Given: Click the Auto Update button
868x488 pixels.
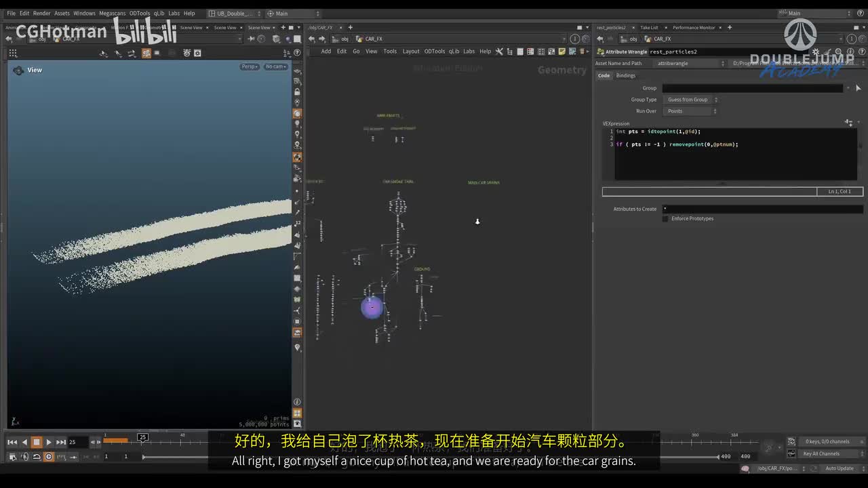Looking at the screenshot, I should click(840, 468).
